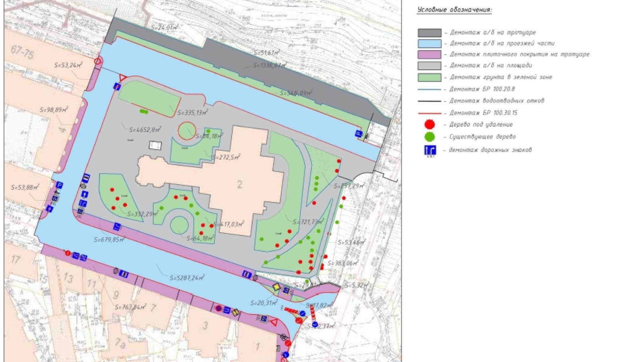Click the green existing-tree legend symbol
Viewport: 644px width, 362px height.
429,137
